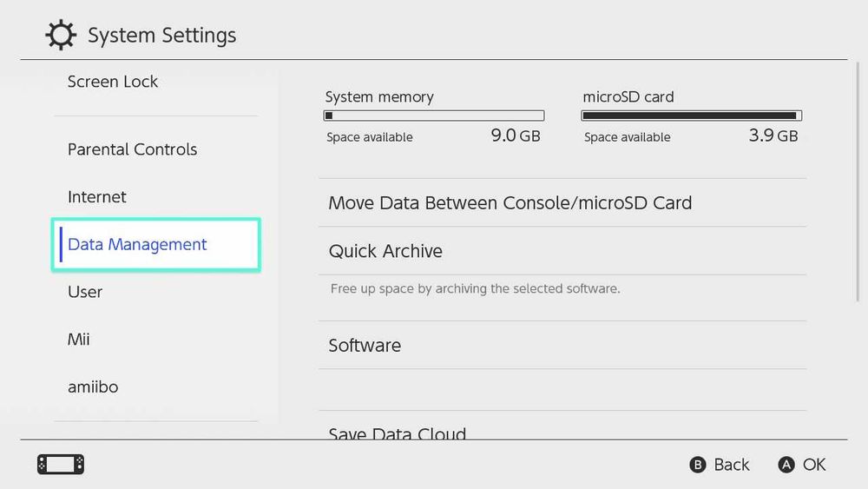Choose Mii from the sidebar
This screenshot has height=489, width=868.
[x=79, y=340]
